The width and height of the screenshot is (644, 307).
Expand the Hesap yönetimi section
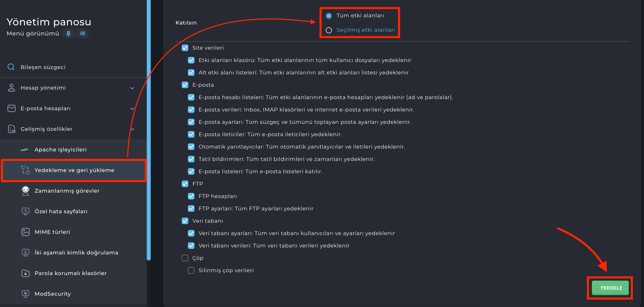(x=132, y=88)
